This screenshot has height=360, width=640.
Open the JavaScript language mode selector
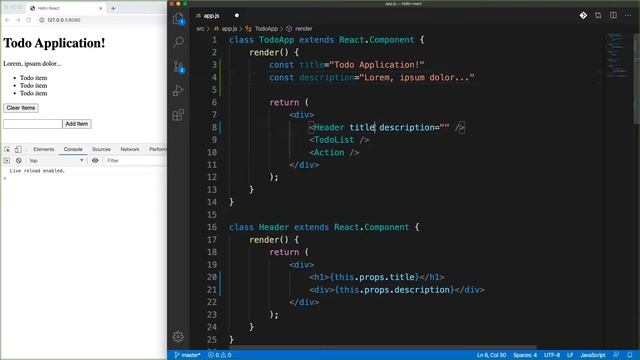(593, 355)
